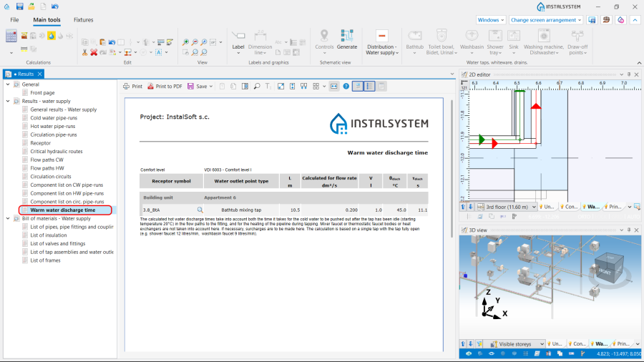The image size is (644, 362).
Task: Toggle the highlighted page layout view button
Action: [x=357, y=86]
